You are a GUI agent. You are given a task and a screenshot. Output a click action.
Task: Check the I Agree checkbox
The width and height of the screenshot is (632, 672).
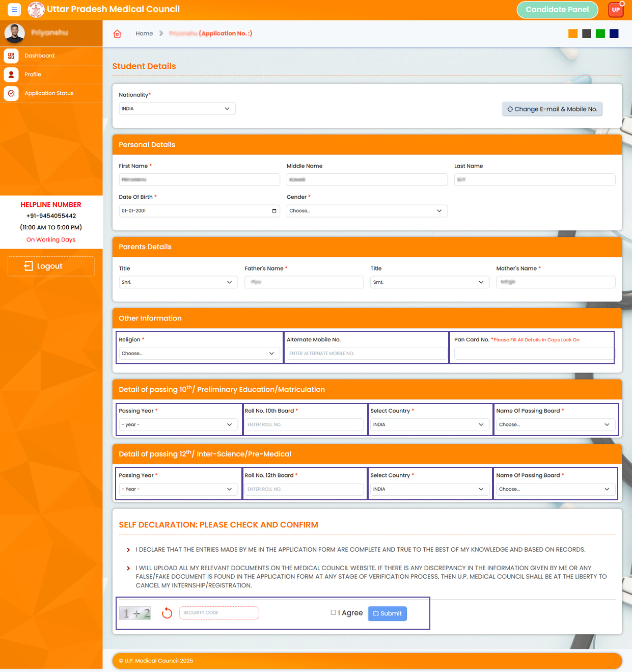click(333, 612)
